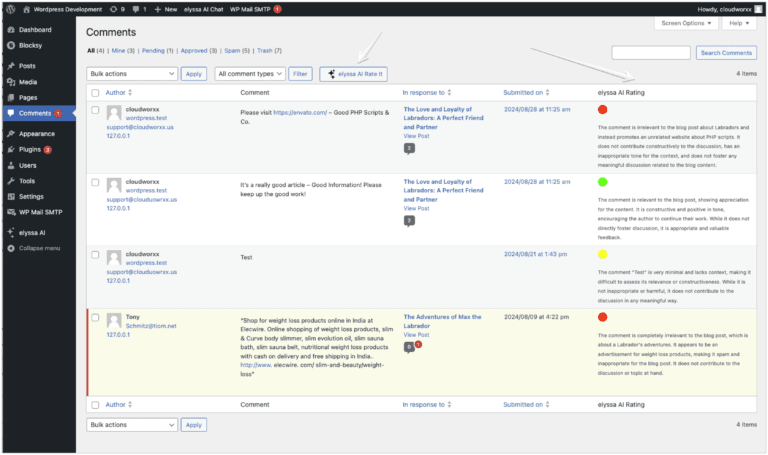The width and height of the screenshot is (768, 455).
Task: Click the Pages icon in sidebar
Action: pos(11,97)
